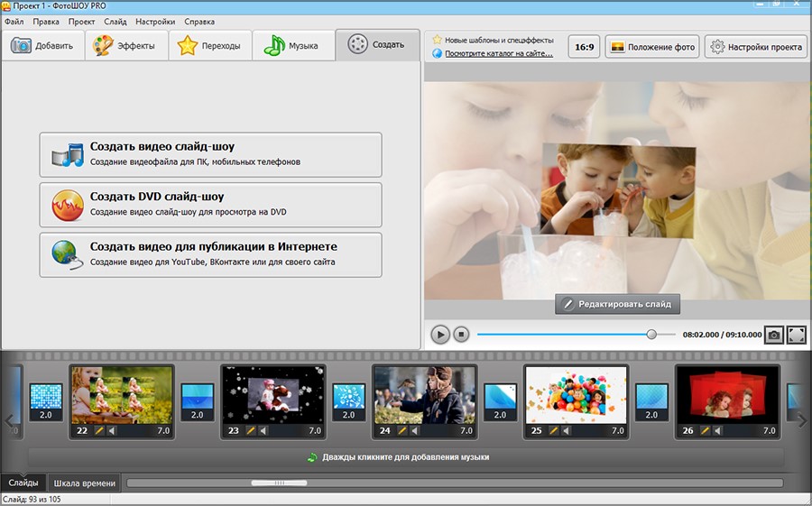This screenshot has height=506, width=812.
Task: Click sound icon on slide 24
Action: [x=415, y=430]
